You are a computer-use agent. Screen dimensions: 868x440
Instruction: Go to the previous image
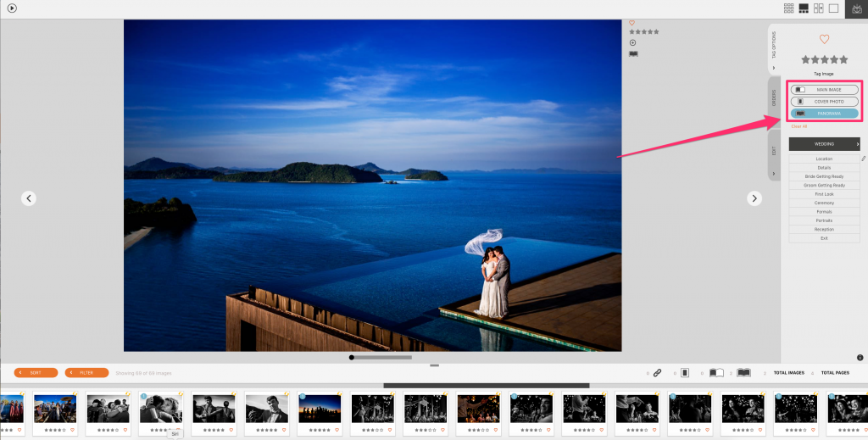click(x=29, y=198)
